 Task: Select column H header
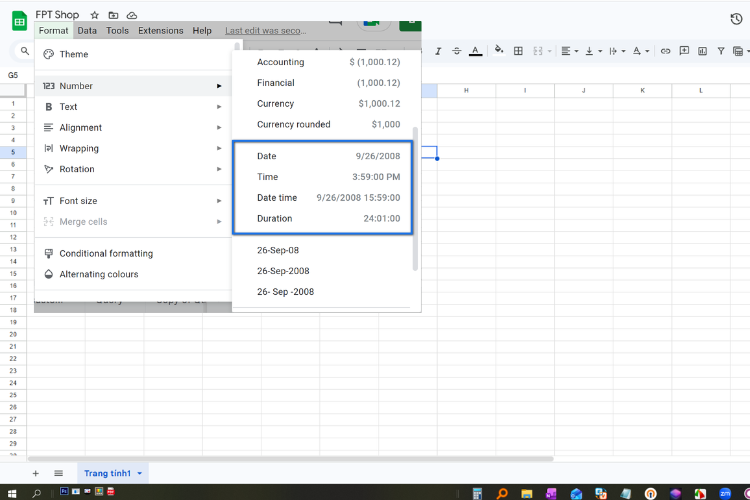point(466,90)
